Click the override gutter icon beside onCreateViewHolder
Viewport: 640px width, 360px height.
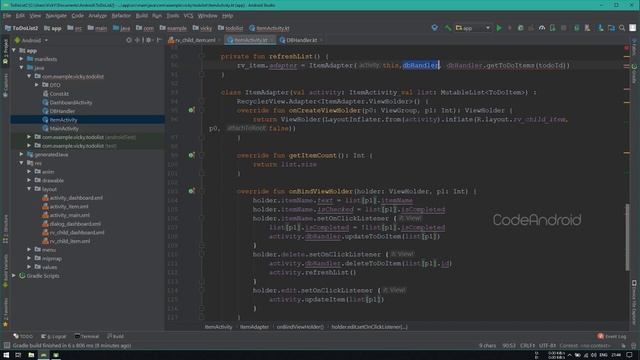191,110
